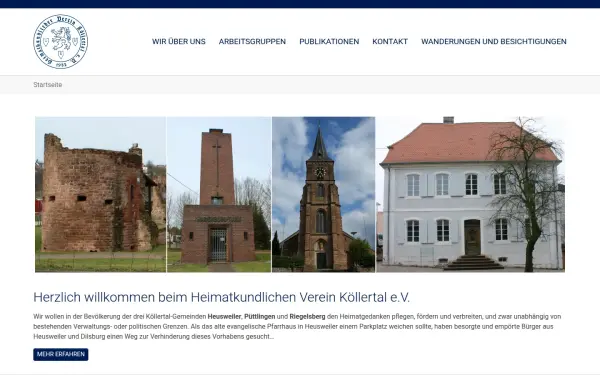Click the brick memorial tower photo
600x375 pixels.
[x=219, y=194]
